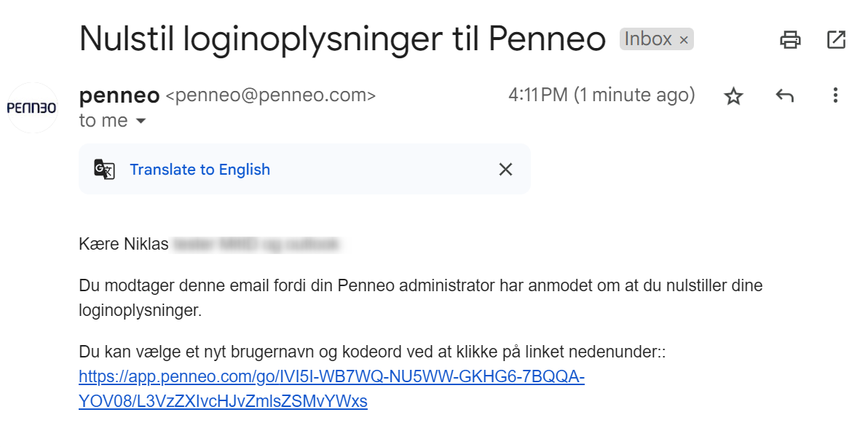Click the paragraph starting 'Du modtager denne email'
868x447 pixels.
click(421, 298)
